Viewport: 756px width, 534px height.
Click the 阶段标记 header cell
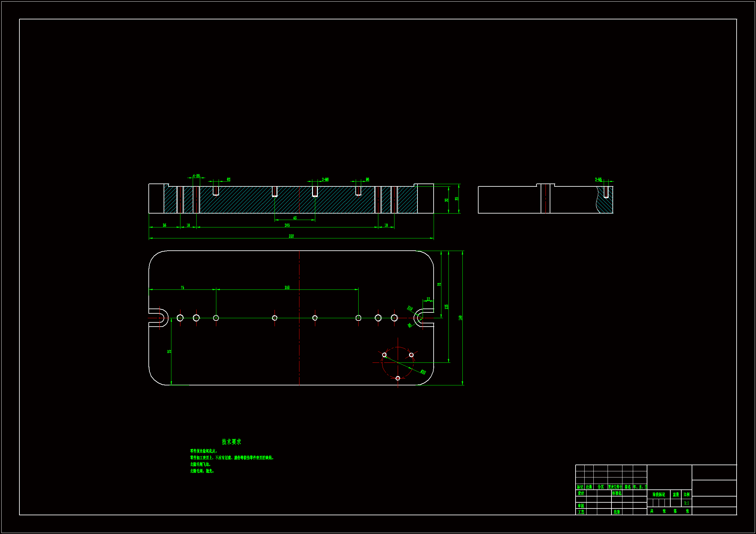659,495
